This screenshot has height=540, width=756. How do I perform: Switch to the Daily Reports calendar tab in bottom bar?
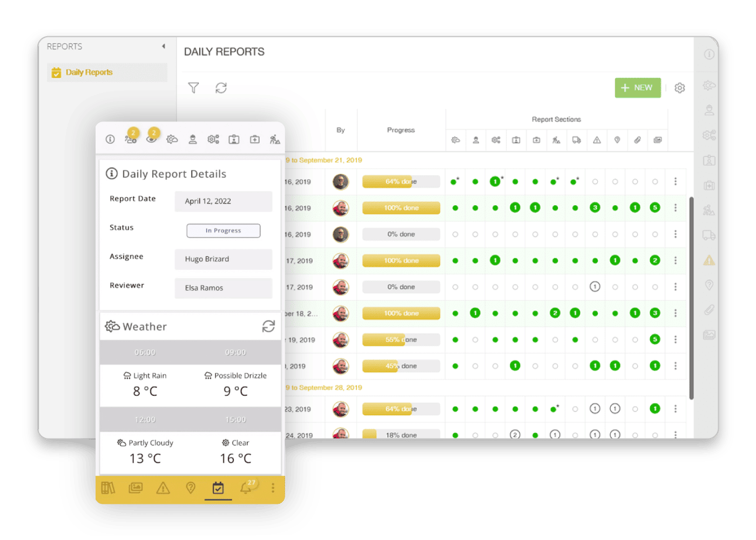[x=218, y=488]
